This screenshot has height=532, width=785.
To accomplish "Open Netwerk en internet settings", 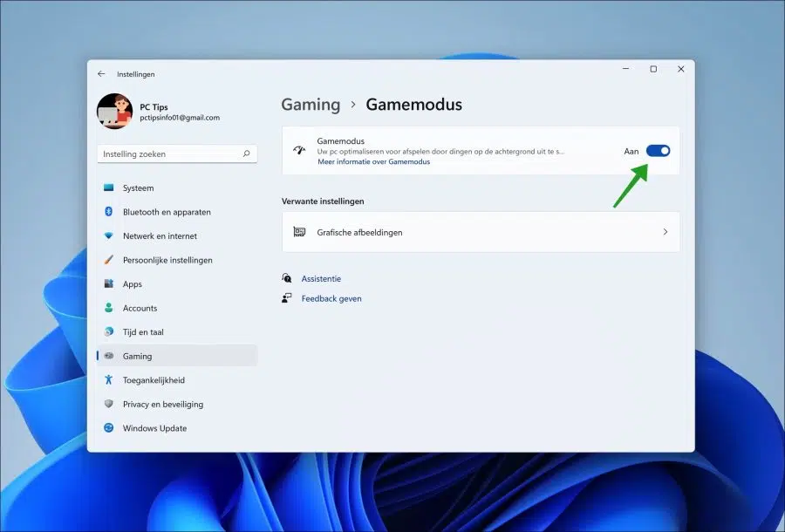I will pos(177,235).
